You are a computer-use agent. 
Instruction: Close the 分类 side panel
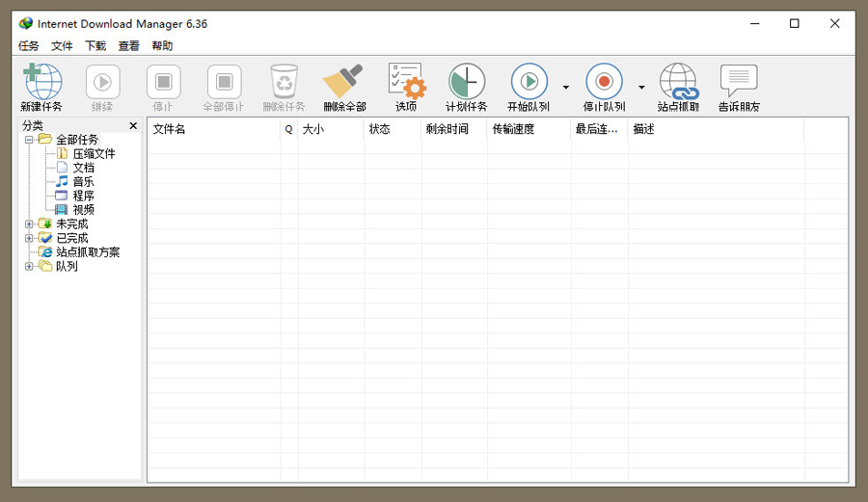point(133,126)
